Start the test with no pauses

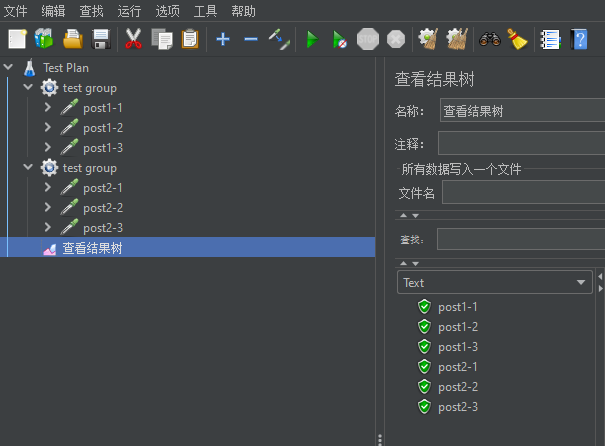pyautogui.click(x=340, y=39)
